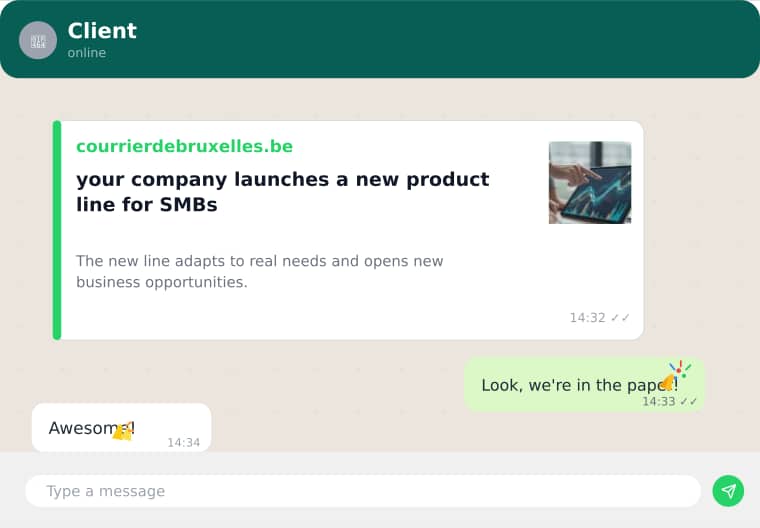Click the emoji in the Awesome message
The image size is (760, 528).
[123, 431]
